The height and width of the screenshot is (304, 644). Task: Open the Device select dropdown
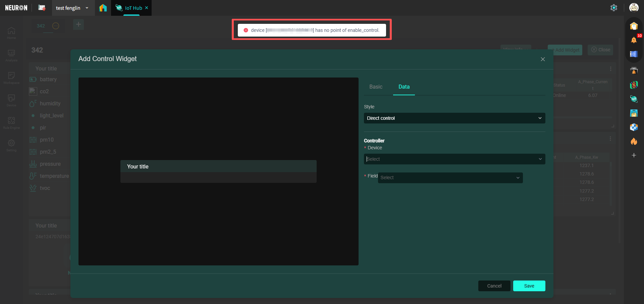pos(454,159)
